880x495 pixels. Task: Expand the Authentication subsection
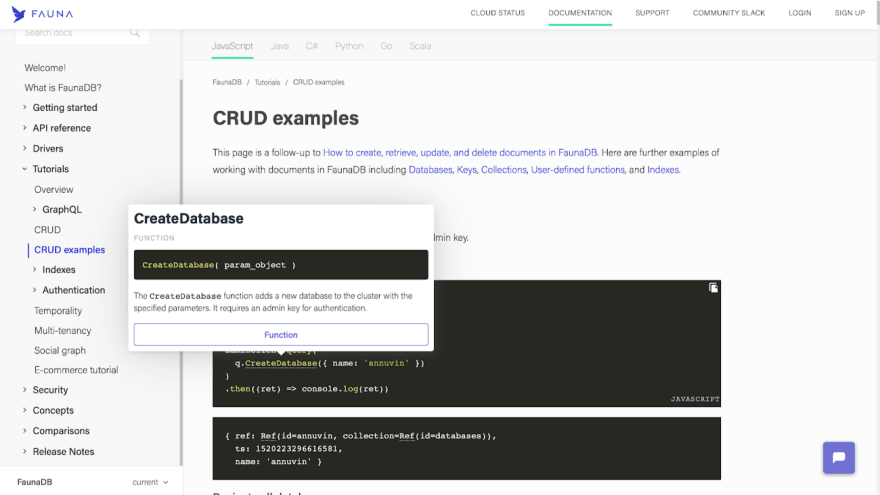(x=35, y=290)
